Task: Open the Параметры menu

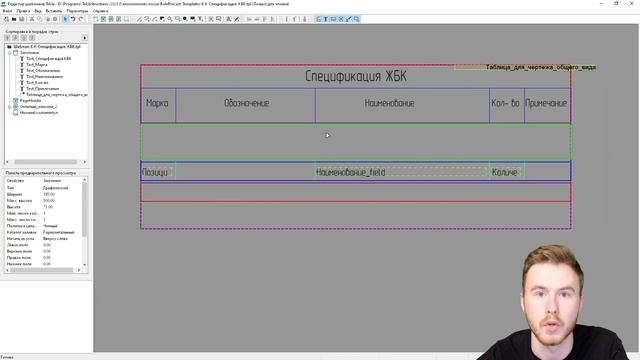Action: coord(77,11)
